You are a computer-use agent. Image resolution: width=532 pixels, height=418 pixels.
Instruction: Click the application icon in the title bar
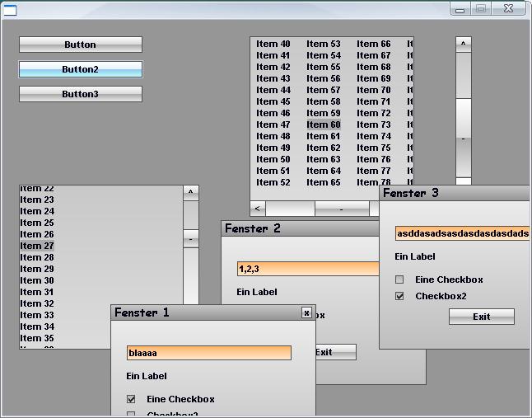tap(10, 10)
